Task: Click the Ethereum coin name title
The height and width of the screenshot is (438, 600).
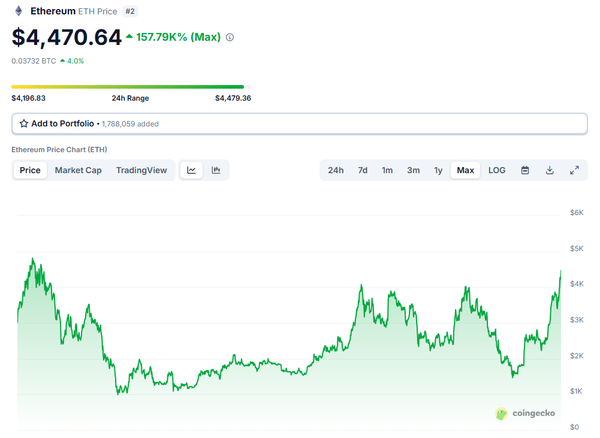Action: (53, 11)
